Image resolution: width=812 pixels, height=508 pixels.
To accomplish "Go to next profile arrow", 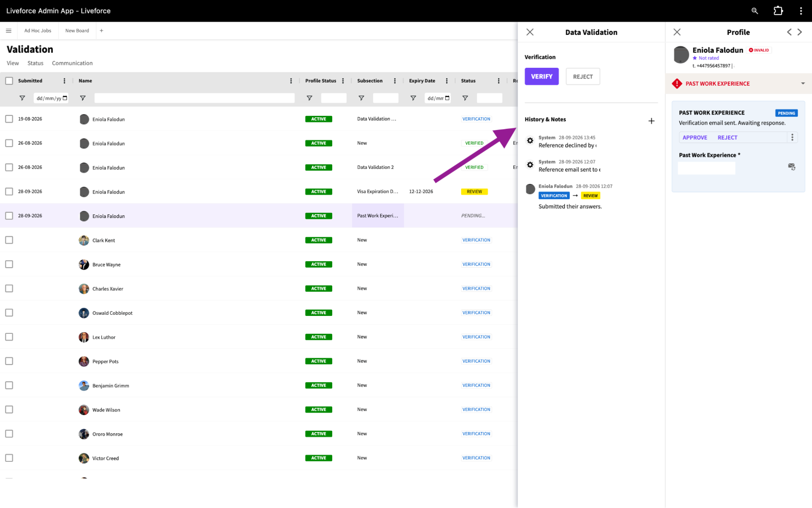I will (x=799, y=32).
